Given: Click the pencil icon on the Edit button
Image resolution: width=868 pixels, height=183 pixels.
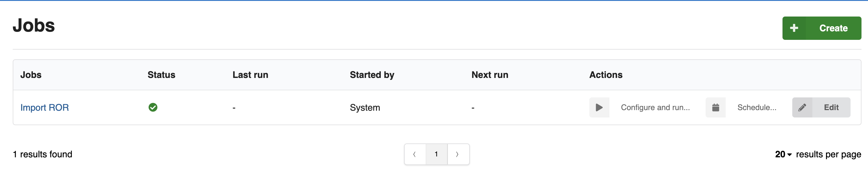Looking at the screenshot, I should click(802, 107).
